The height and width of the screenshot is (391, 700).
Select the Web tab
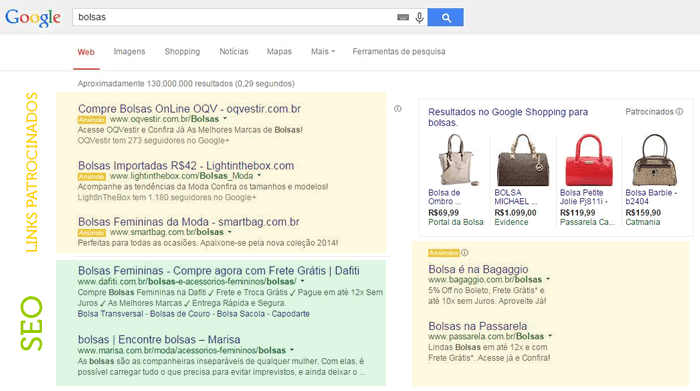coord(86,52)
